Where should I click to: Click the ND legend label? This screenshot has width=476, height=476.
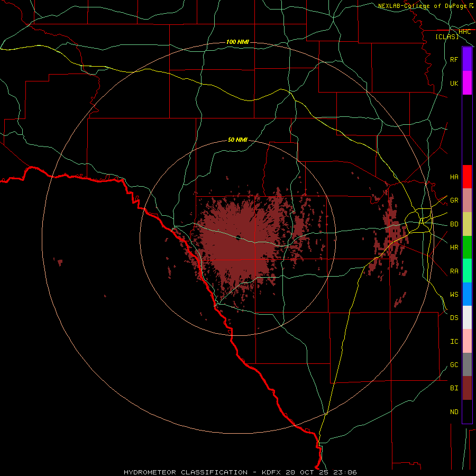point(454,412)
